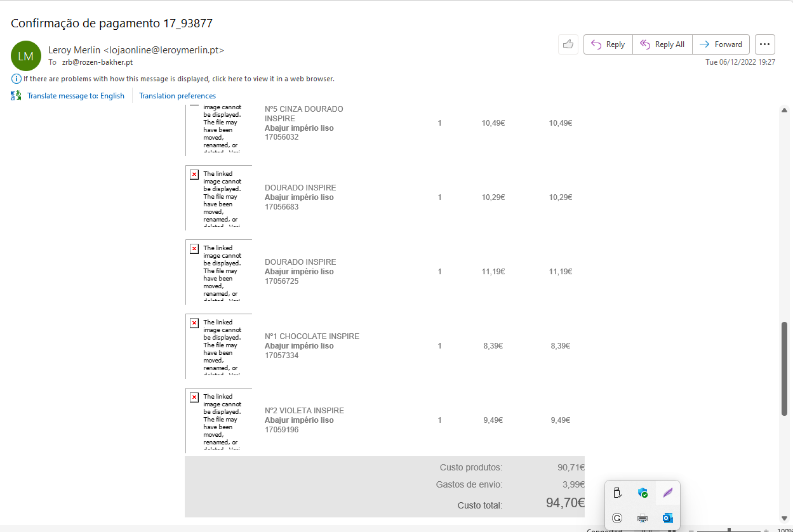The width and height of the screenshot is (793, 532).
Task: Click the thumbs-up Like button
Action: pos(568,44)
